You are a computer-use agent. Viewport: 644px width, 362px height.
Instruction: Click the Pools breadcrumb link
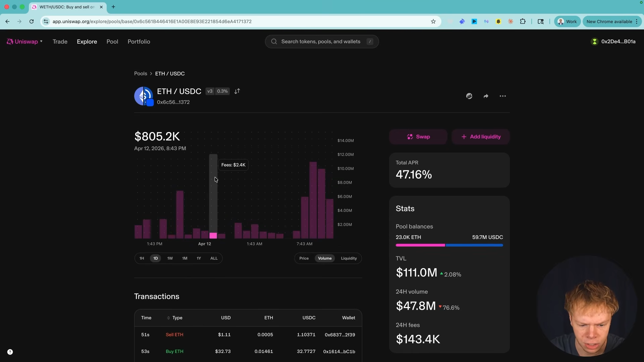click(141, 73)
